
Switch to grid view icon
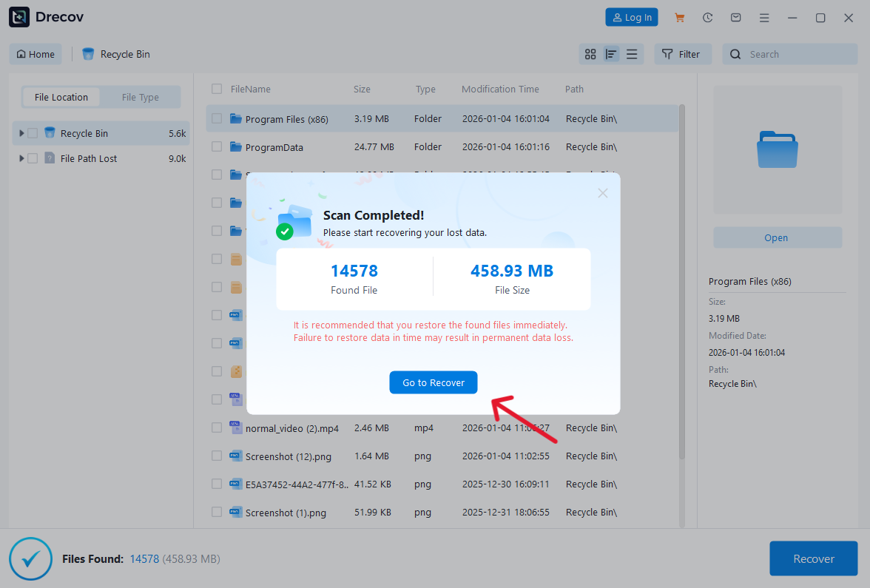tap(590, 53)
